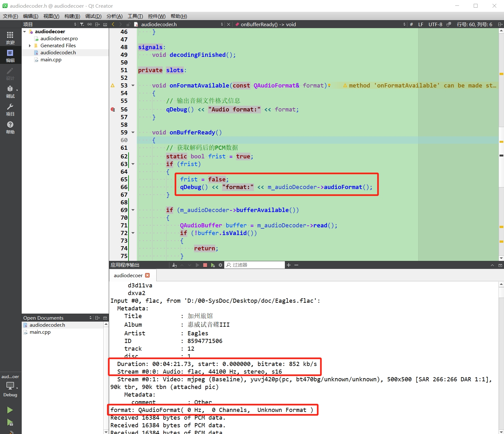The width and height of the screenshot is (504, 434).
Task: Select main.cpp in project tree
Action: pos(51,60)
